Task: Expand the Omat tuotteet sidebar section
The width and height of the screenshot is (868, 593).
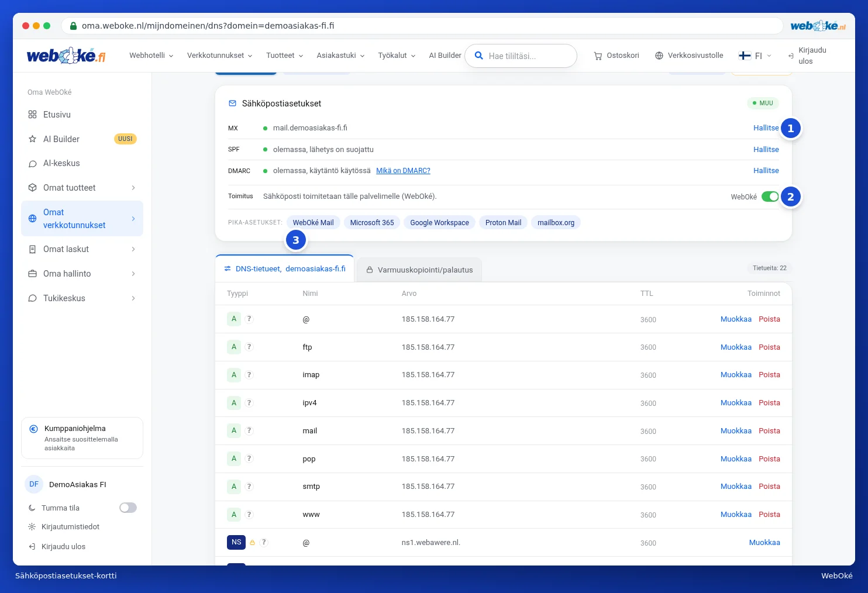Action: tap(82, 188)
